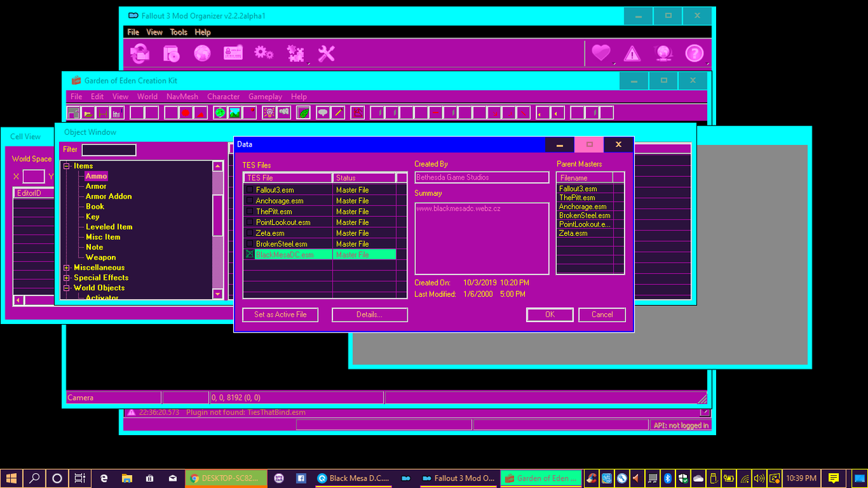Click the Status column header

[364, 178]
